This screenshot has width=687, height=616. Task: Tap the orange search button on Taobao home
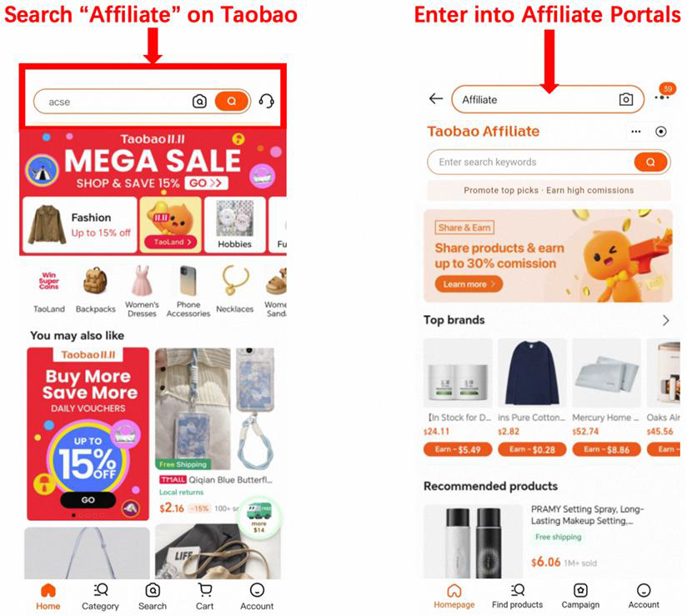pyautogui.click(x=231, y=102)
